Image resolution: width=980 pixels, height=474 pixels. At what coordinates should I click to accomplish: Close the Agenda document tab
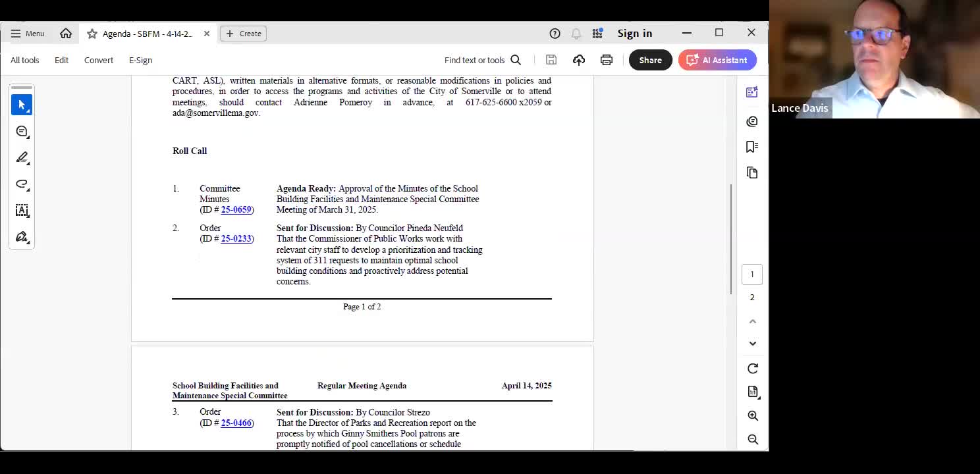click(207, 34)
